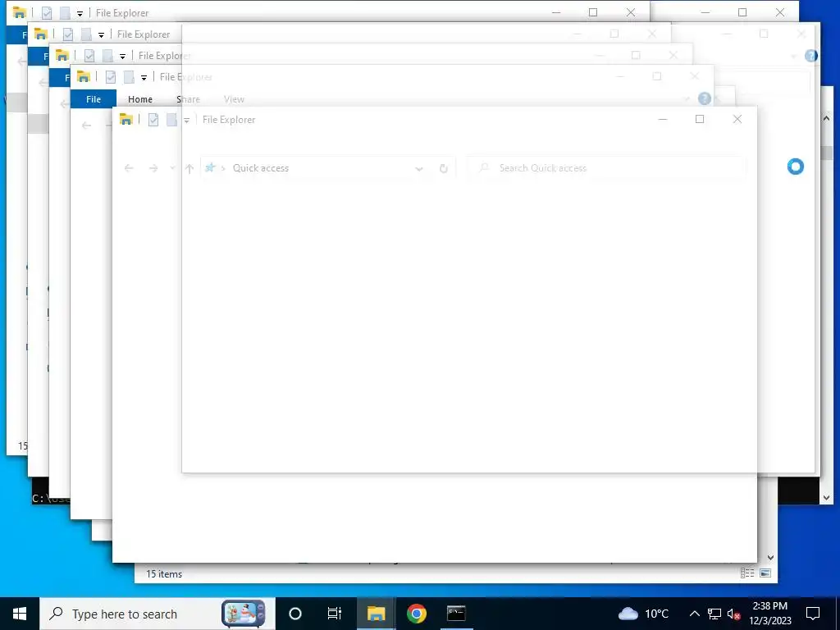Click the folder icon in the third File Explorer window from the back
This screenshot has height=630, width=840.
(x=62, y=55)
